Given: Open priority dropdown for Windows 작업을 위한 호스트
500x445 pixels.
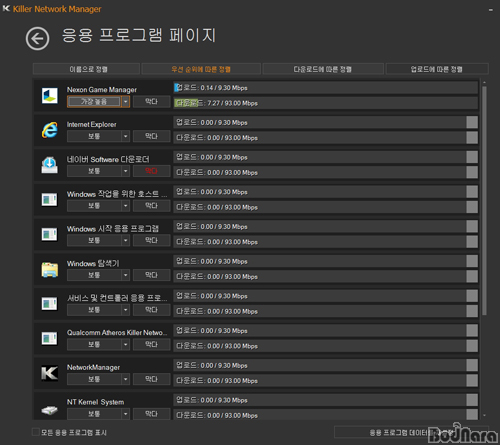Looking at the screenshot, I should (x=125, y=206).
